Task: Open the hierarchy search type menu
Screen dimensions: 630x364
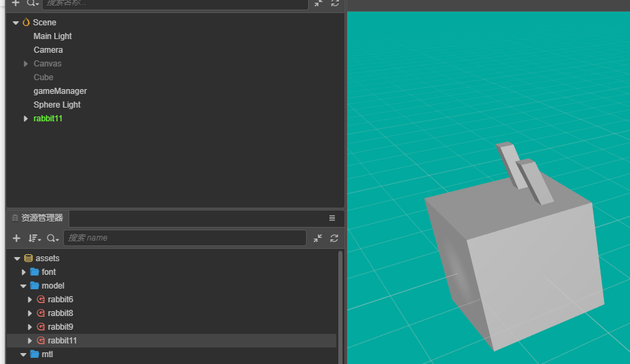Action: pyautogui.click(x=32, y=3)
